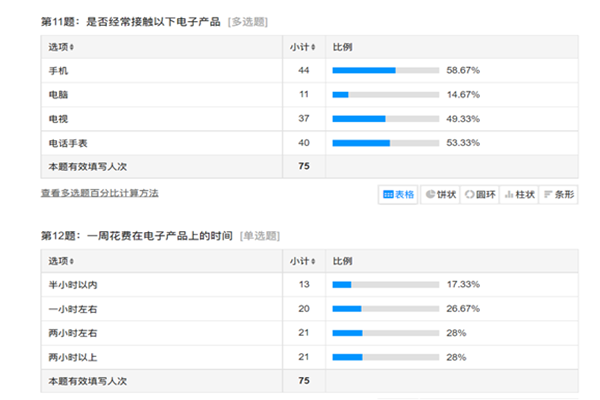This screenshot has height=400, width=600.
Task: Click the 电话手表 percentage bar
Action: [x=386, y=143]
